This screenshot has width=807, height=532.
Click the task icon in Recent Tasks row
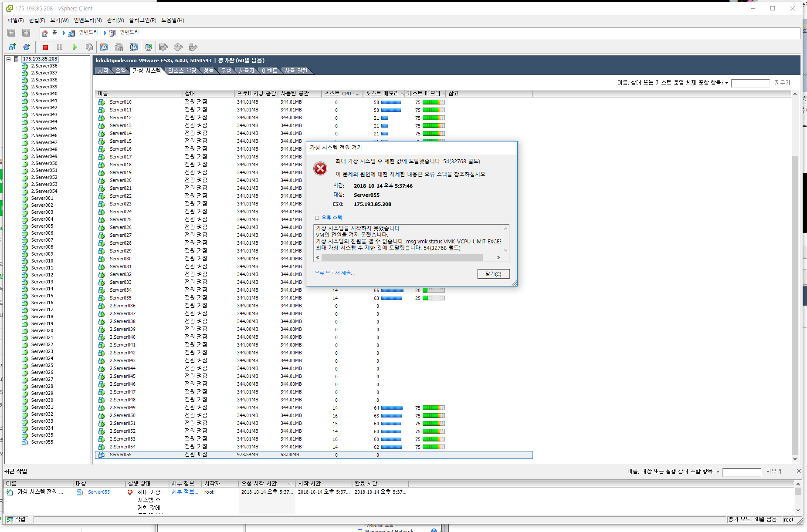tap(10, 492)
